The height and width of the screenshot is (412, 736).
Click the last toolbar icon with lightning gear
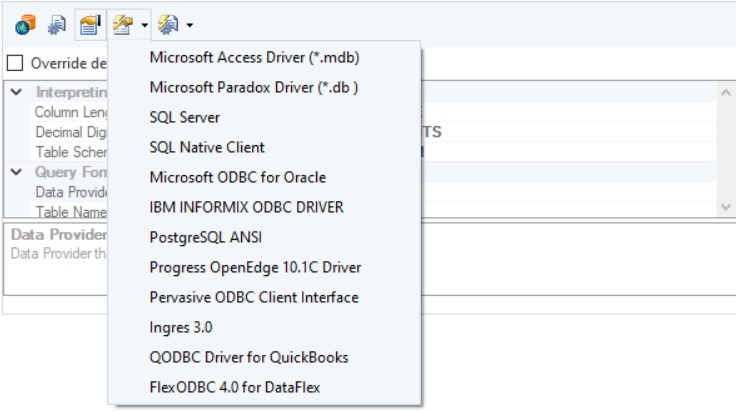click(167, 23)
